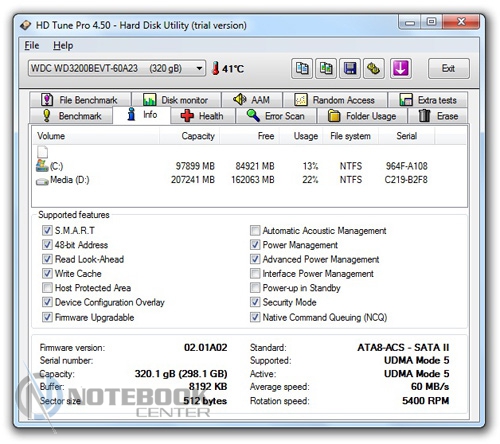Open the Error Scan tab
This screenshot has height=444, width=500.
pos(276,116)
